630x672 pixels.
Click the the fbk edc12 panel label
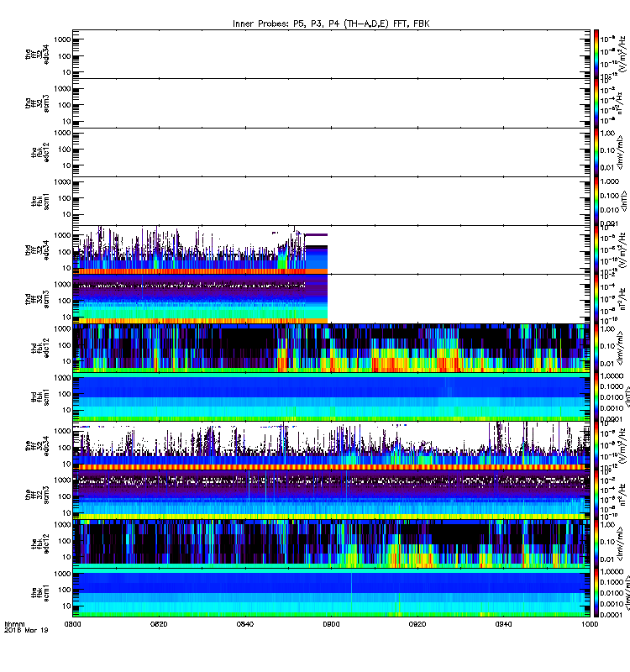tap(40, 543)
